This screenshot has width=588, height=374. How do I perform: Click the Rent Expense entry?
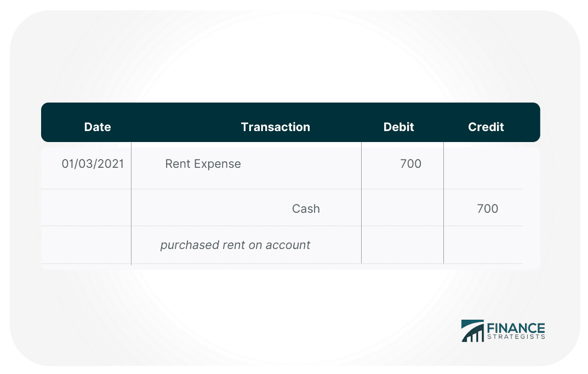203,164
